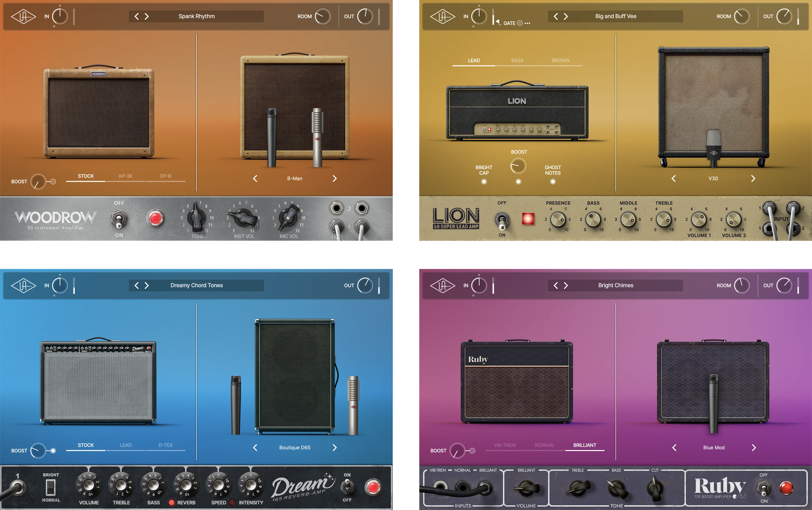Click the Woodrow tweed amp image
This screenshot has height=510, width=812.
pos(99,112)
